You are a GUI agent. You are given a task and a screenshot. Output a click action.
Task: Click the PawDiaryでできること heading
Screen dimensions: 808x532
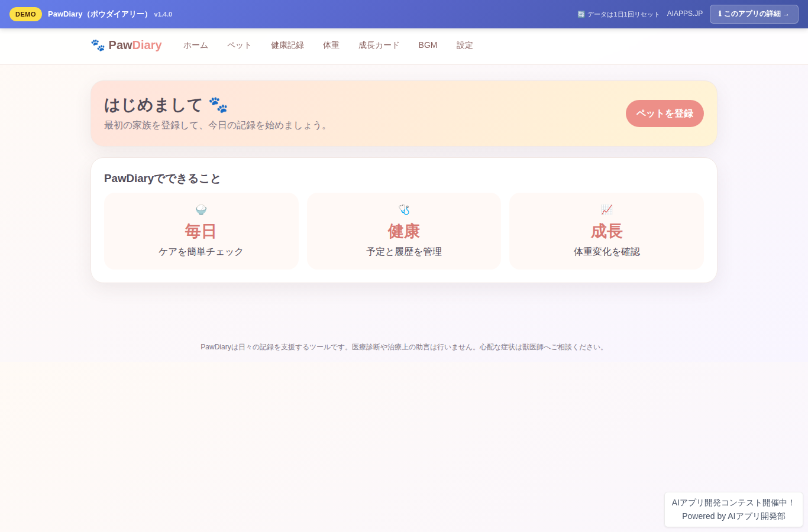click(x=162, y=179)
